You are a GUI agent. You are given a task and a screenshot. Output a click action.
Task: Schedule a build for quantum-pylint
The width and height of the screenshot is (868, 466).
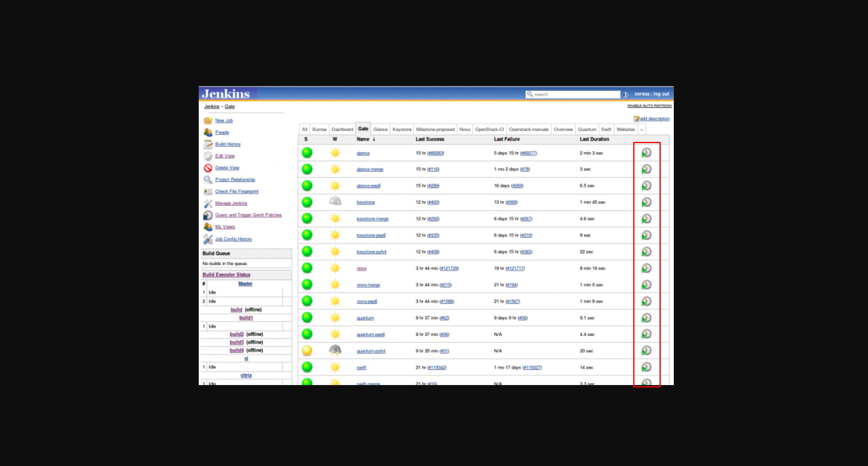pyautogui.click(x=646, y=351)
